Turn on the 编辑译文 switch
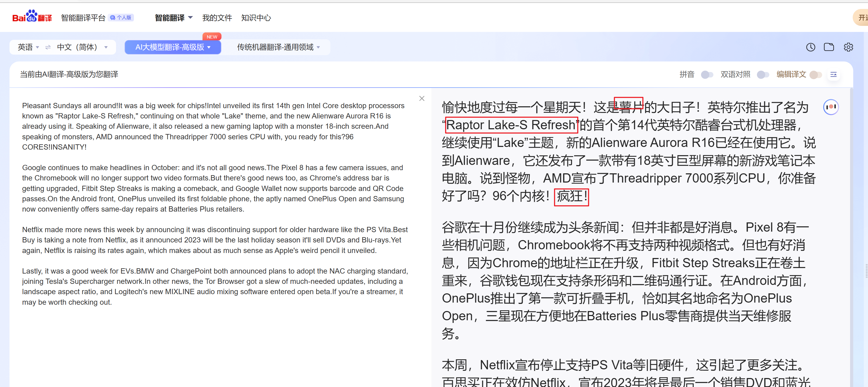This screenshot has width=868, height=387. [x=816, y=74]
